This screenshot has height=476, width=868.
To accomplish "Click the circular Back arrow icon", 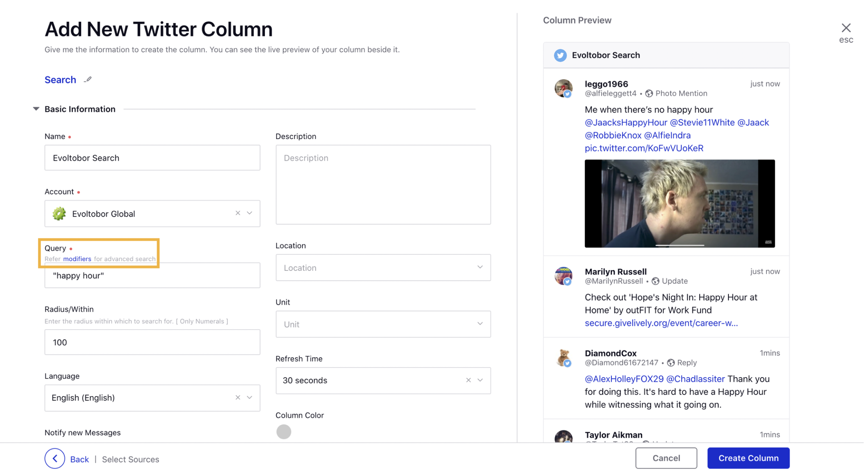I will coord(55,458).
